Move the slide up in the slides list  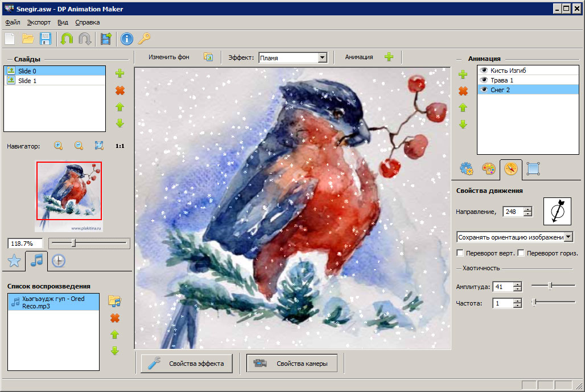(x=120, y=107)
